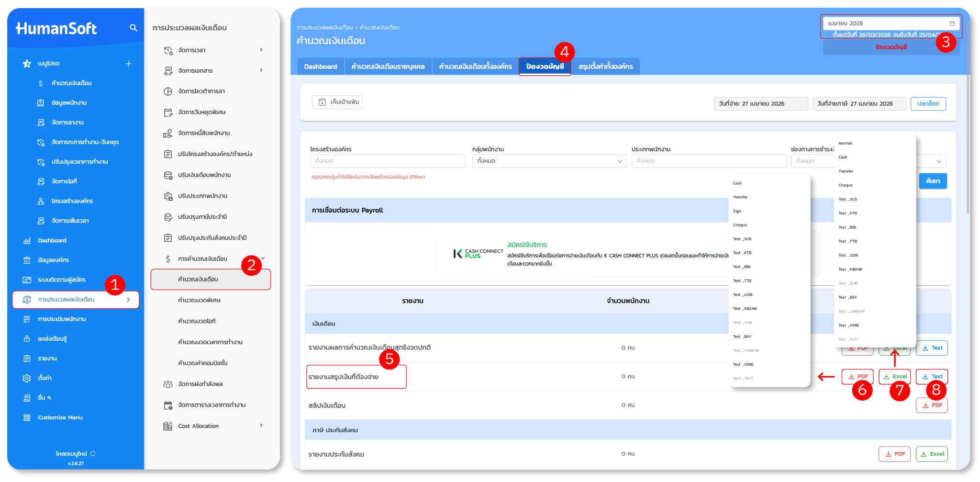Screen dimensions: 980x482
Task: Open ข้อมูลองค์กร in the left sidebar
Action: 53,260
